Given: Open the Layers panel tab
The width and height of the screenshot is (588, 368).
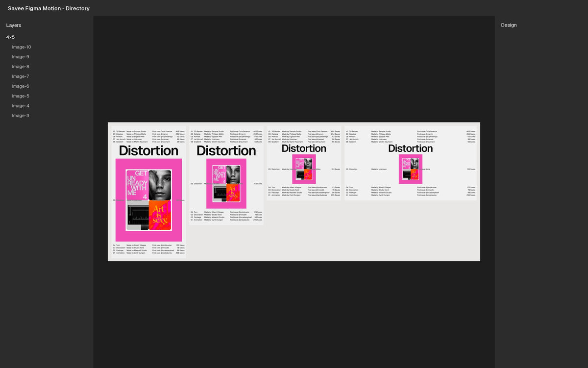Looking at the screenshot, I should [x=14, y=25].
